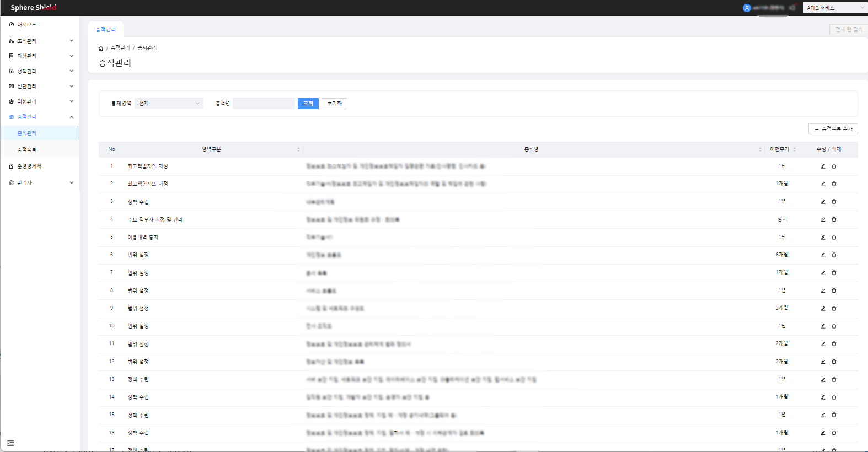Screen dimensions: 868x452
Task: Open the 대시보드 dashboard sidebar item
Action: point(26,25)
